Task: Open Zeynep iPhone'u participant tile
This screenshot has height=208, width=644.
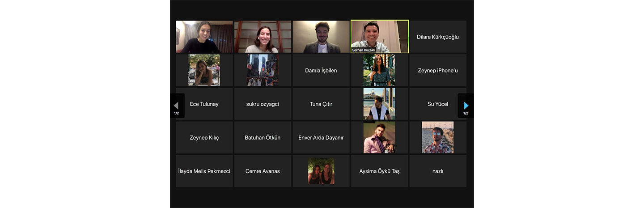Action: (438, 70)
